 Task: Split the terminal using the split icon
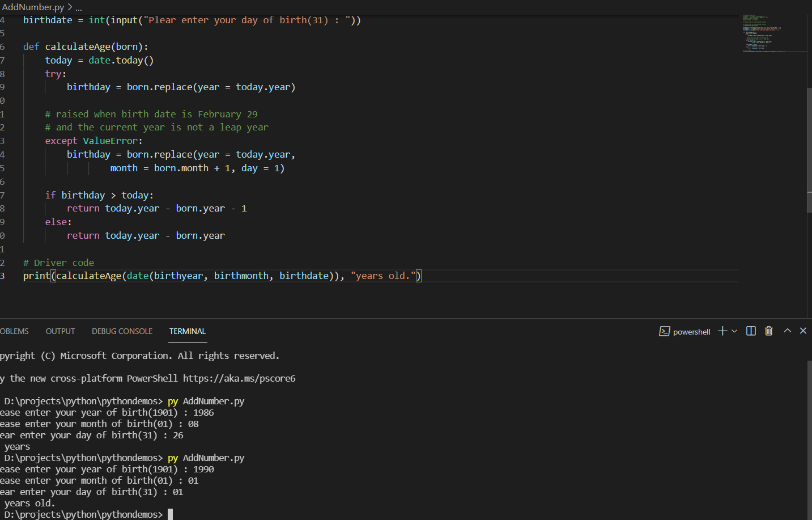point(751,331)
